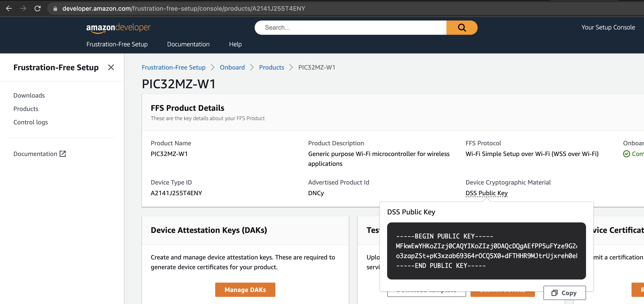Screen dimensions: 644x304
Task: Open the Help menu item
Action: click(x=235, y=44)
